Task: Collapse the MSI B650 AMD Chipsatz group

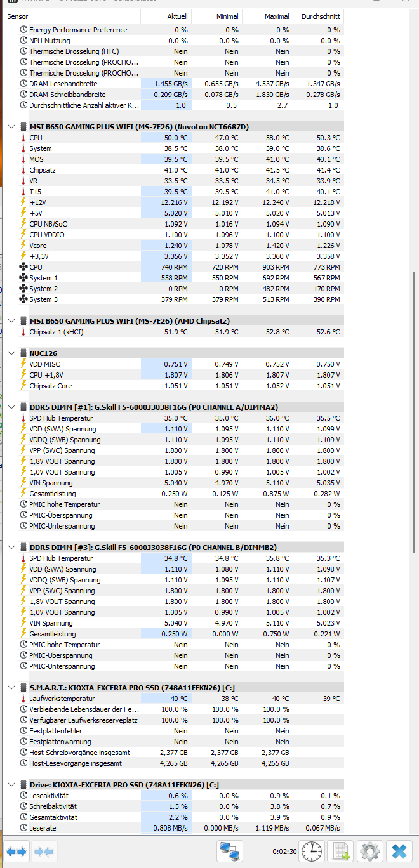Action: 11,321
